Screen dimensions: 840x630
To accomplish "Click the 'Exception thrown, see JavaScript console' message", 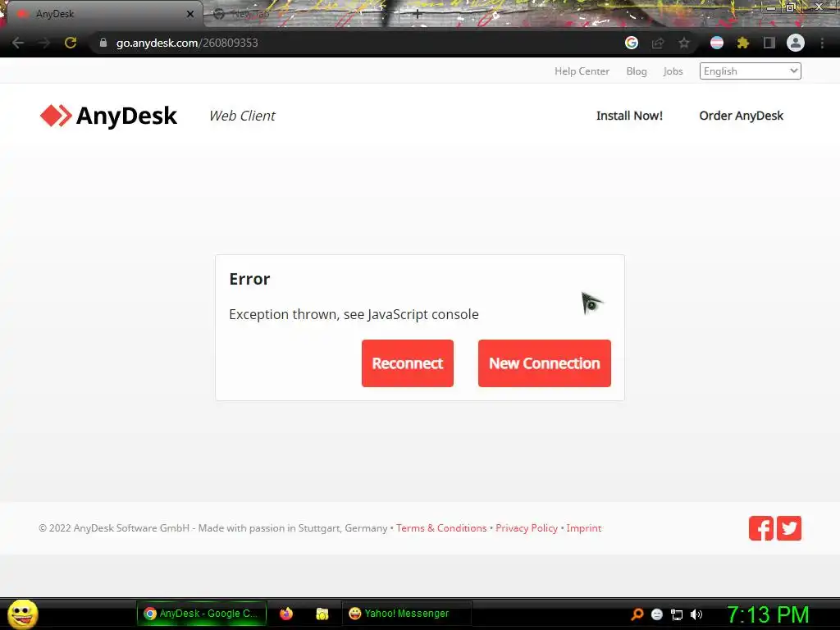I will 354,314.
